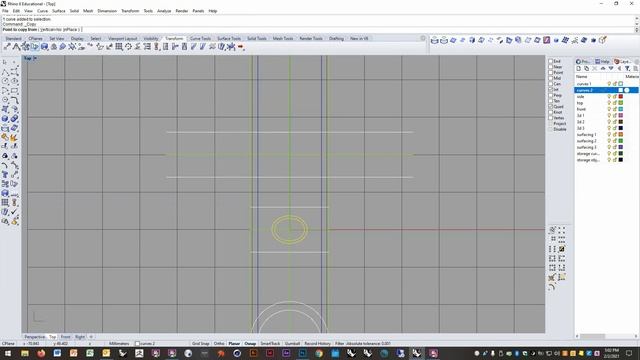Toggle Ortho in status bar
This screenshot has height=360, width=640.
coord(219,344)
